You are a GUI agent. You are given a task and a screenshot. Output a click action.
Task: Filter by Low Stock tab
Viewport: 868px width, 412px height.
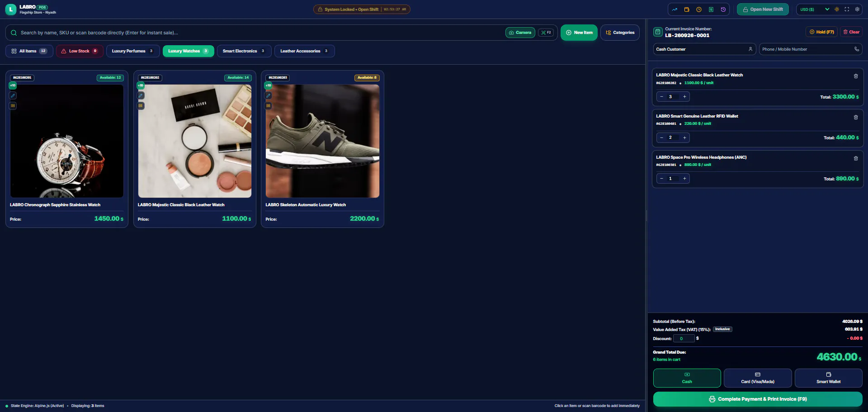[80, 51]
